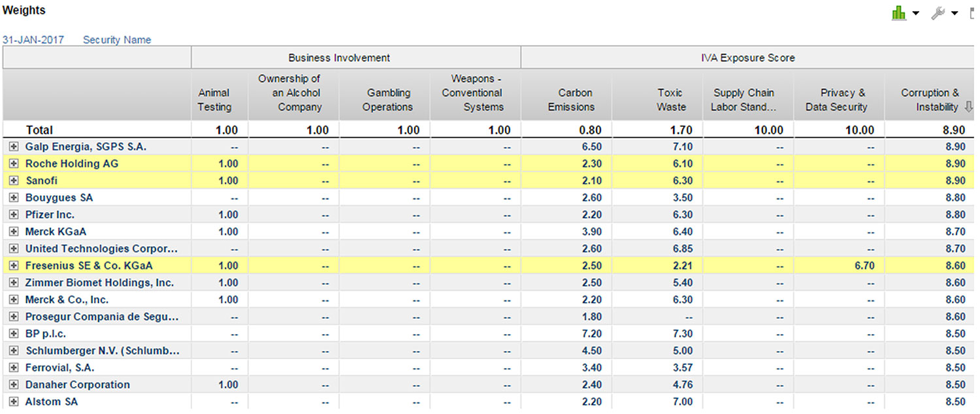Expand the Sanofi row
The width and height of the screenshot is (980, 414).
pos(14,181)
